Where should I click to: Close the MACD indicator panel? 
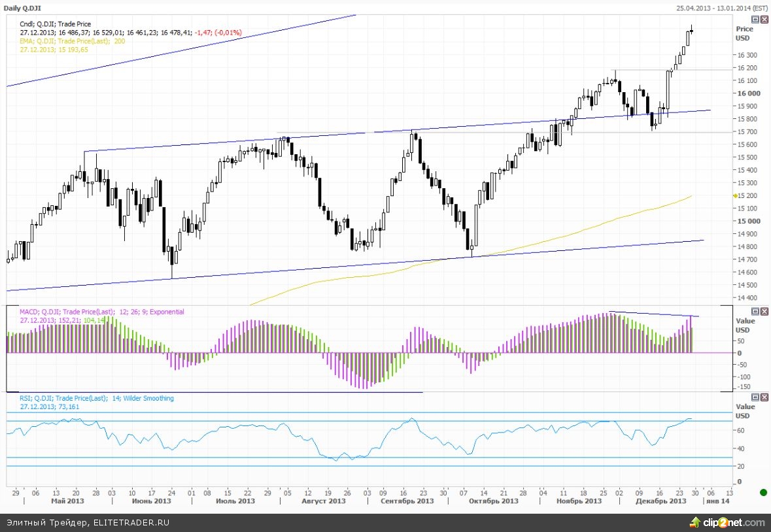[764, 312]
